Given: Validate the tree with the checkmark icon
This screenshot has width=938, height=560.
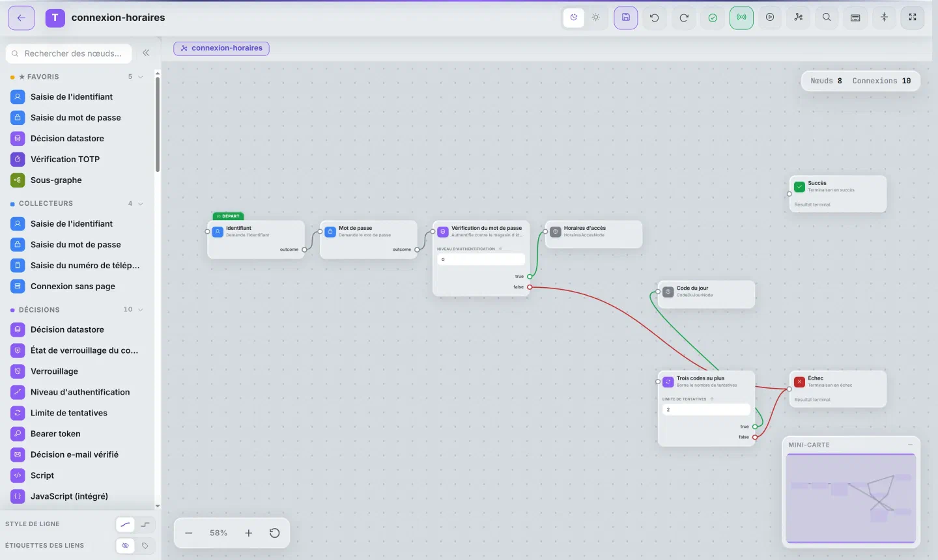Looking at the screenshot, I should coord(713,18).
